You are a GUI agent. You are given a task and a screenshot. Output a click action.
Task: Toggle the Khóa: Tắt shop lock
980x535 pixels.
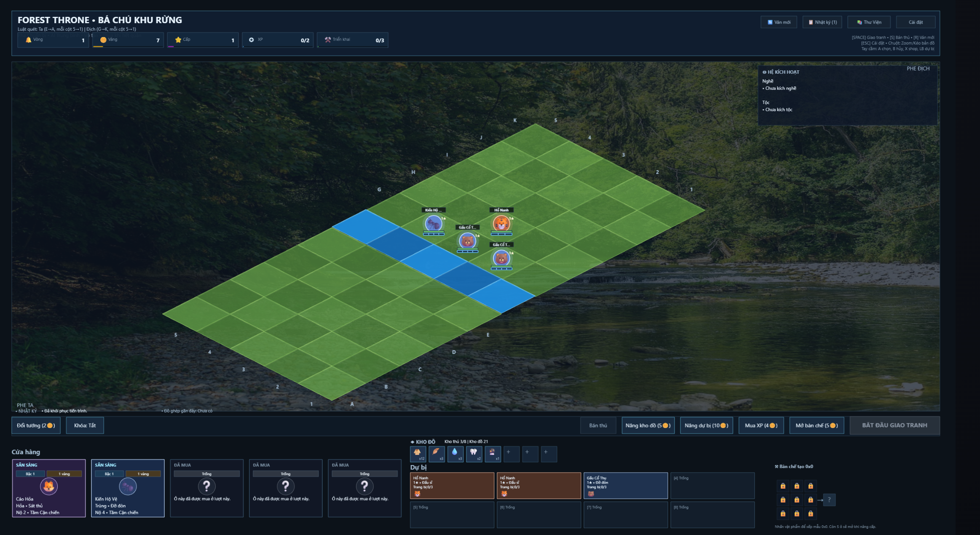85,425
